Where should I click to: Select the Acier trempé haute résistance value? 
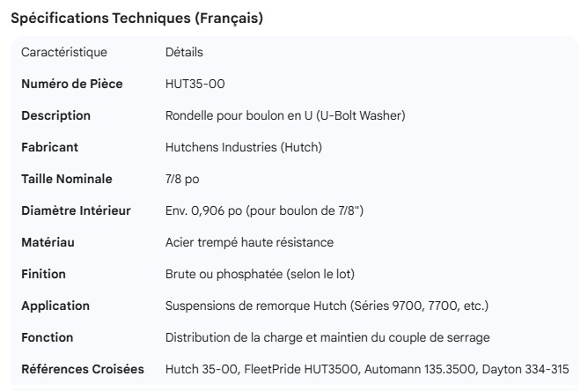tap(249, 242)
